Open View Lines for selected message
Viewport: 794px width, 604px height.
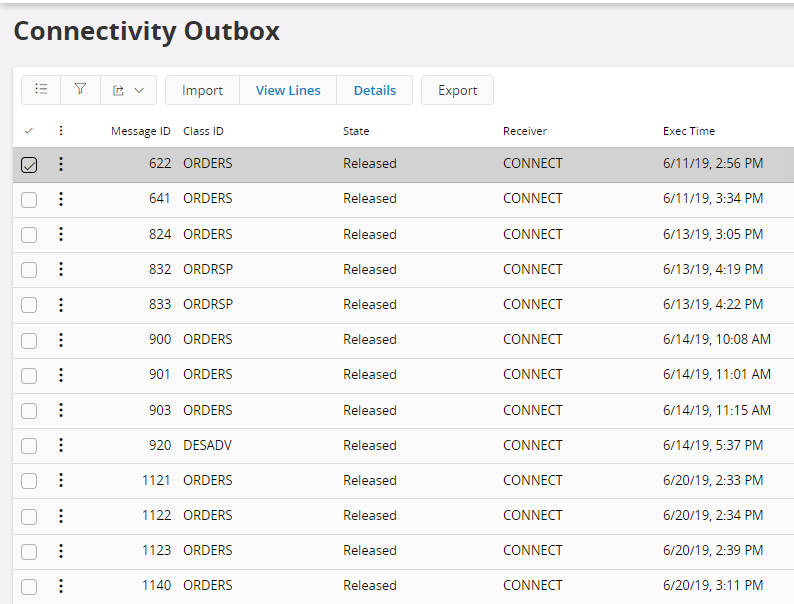pos(288,90)
